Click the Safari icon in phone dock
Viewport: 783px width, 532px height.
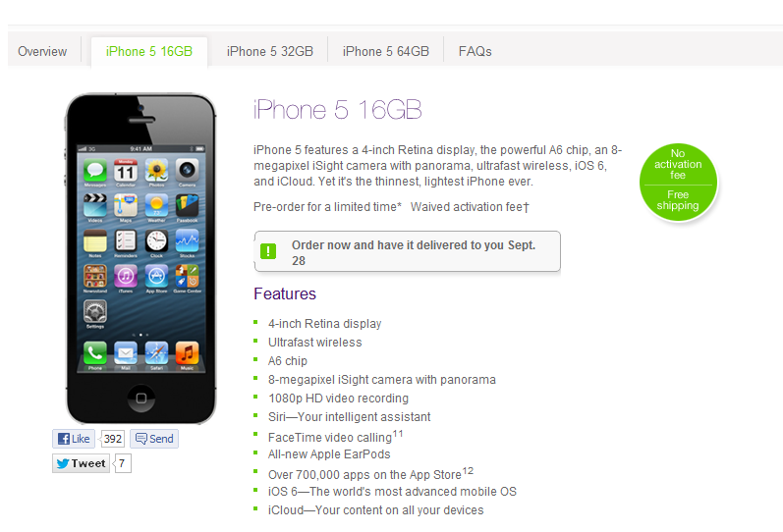coord(156,353)
